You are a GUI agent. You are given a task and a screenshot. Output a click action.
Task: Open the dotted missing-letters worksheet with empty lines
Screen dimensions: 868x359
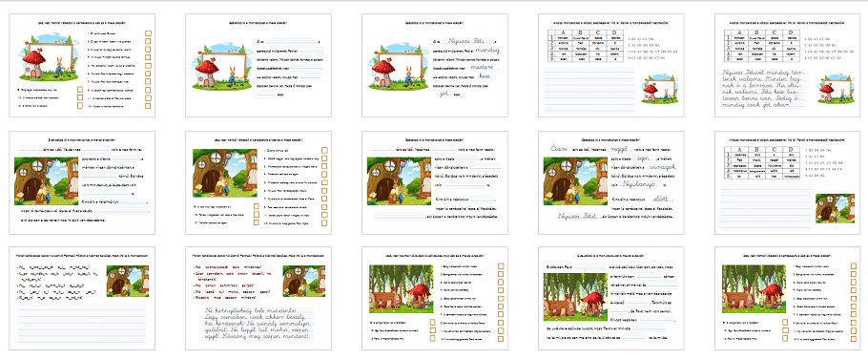click(82, 299)
